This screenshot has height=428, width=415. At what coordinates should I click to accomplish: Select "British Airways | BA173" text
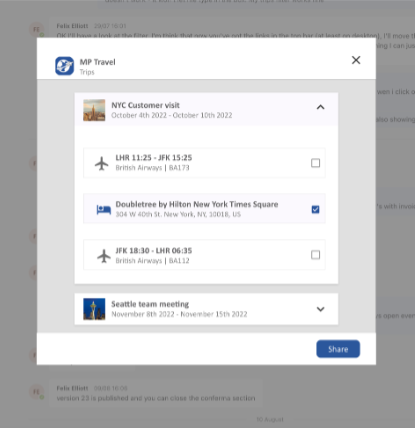[x=152, y=168]
